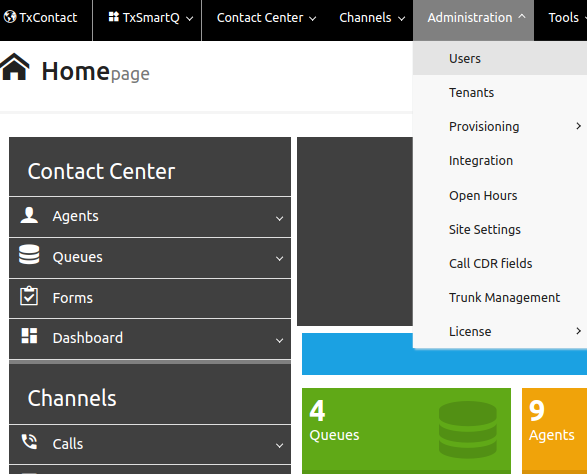
Task: Expand the Calls sidebar chevron
Action: (x=279, y=446)
